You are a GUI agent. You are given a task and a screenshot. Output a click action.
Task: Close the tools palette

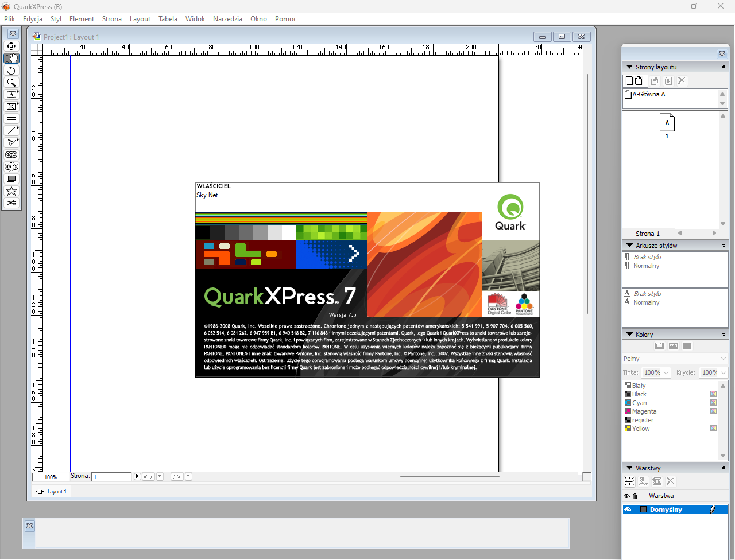[x=13, y=34]
